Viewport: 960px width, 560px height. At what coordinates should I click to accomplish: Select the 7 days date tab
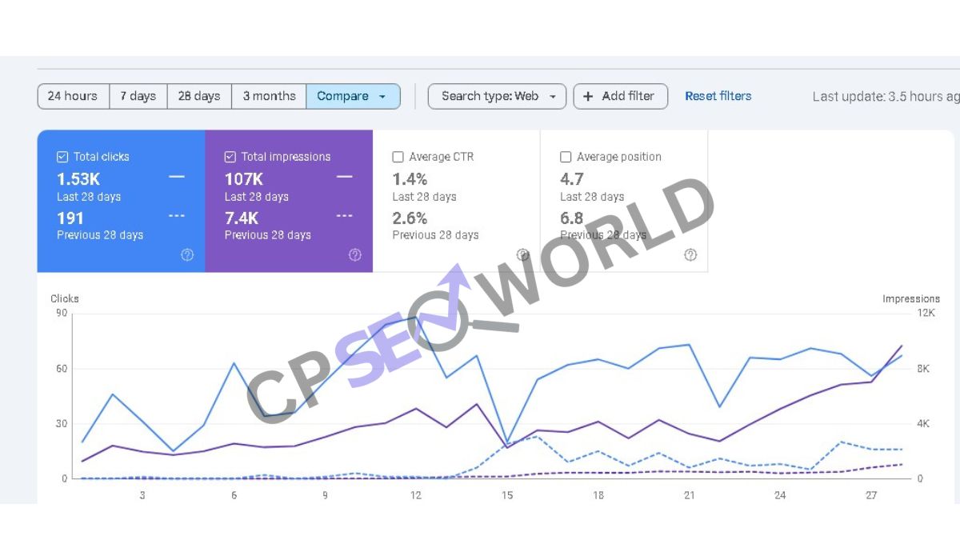click(138, 96)
